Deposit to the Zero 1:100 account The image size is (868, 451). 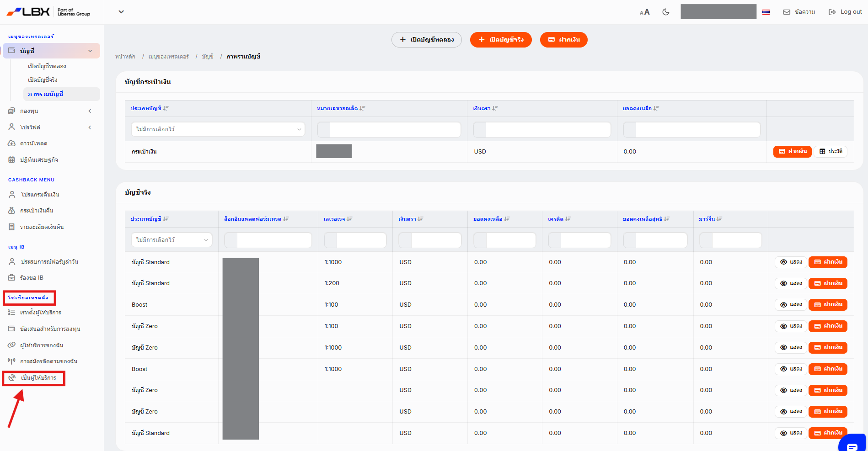tap(828, 326)
